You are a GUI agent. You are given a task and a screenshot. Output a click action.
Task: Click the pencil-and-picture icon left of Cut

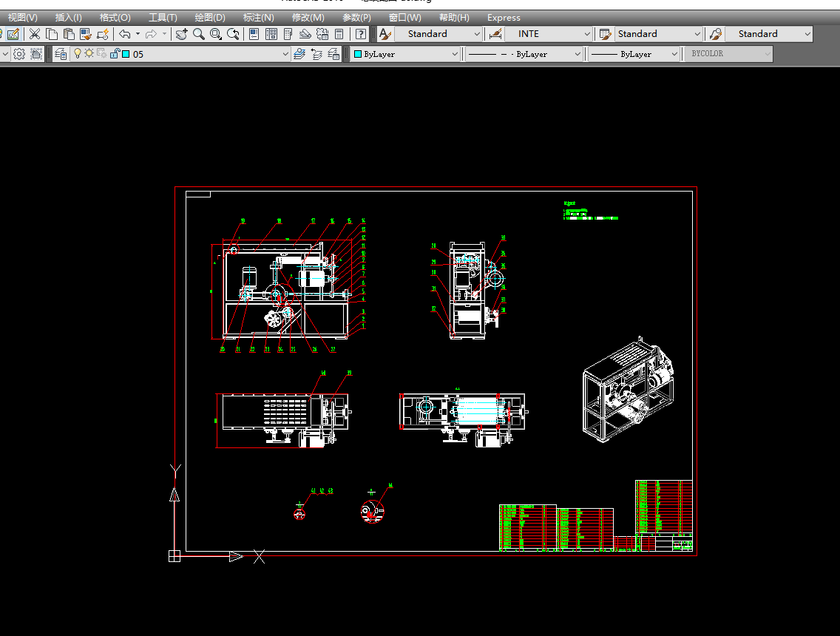[x=13, y=34]
